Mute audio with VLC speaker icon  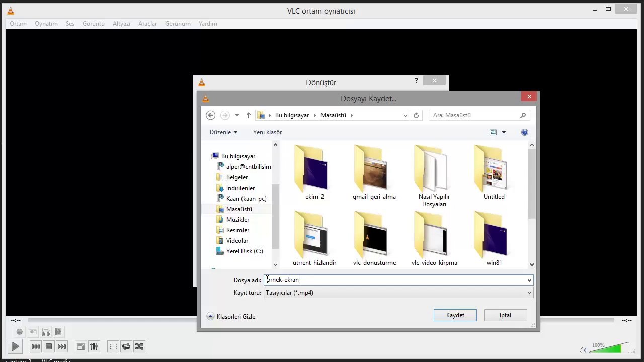(x=583, y=350)
